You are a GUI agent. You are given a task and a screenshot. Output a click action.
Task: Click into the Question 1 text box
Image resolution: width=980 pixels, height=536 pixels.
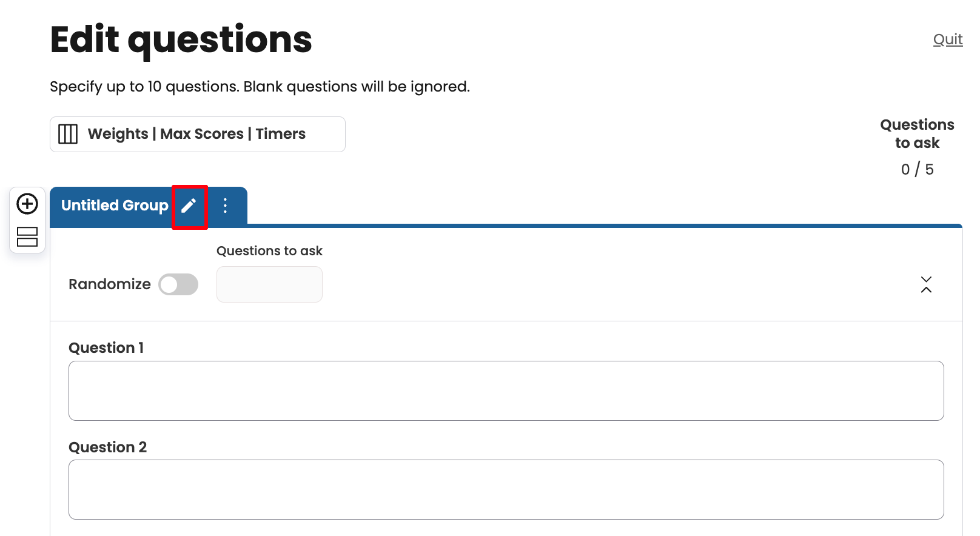(506, 390)
